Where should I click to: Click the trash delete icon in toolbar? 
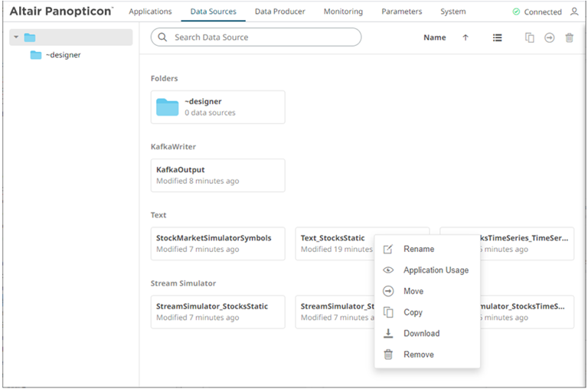click(569, 38)
